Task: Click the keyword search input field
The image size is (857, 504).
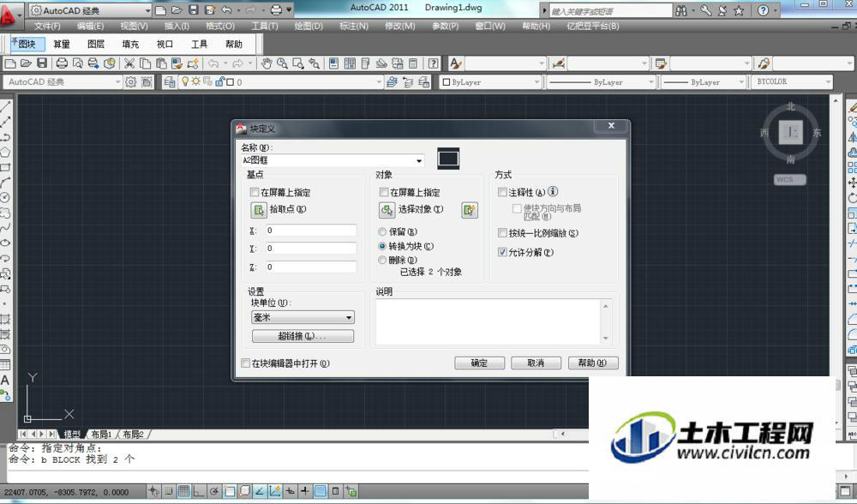Action: [610, 11]
